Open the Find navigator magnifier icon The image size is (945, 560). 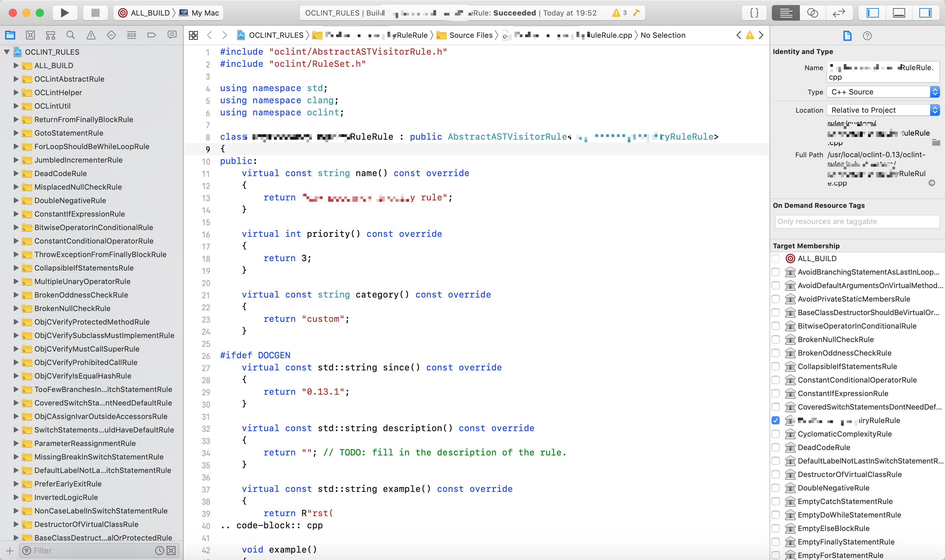click(71, 35)
